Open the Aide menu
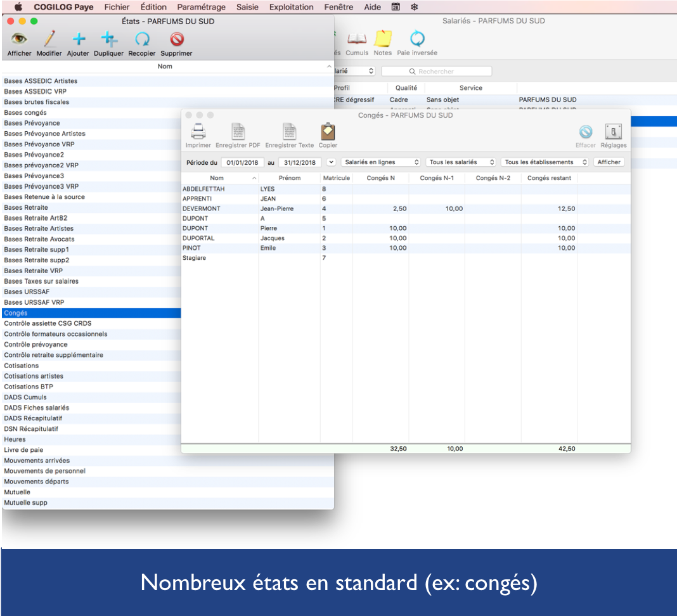Viewport: 677px width, 616px height. pyautogui.click(x=372, y=7)
